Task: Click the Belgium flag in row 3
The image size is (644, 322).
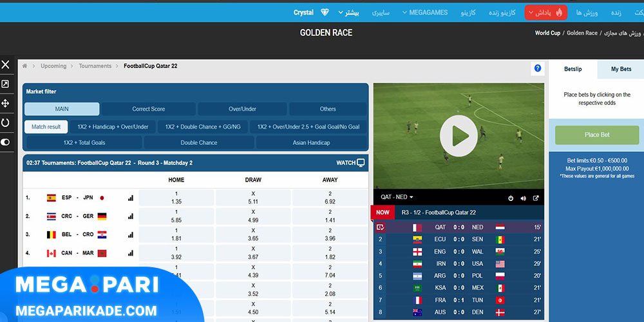Action: 52,234
